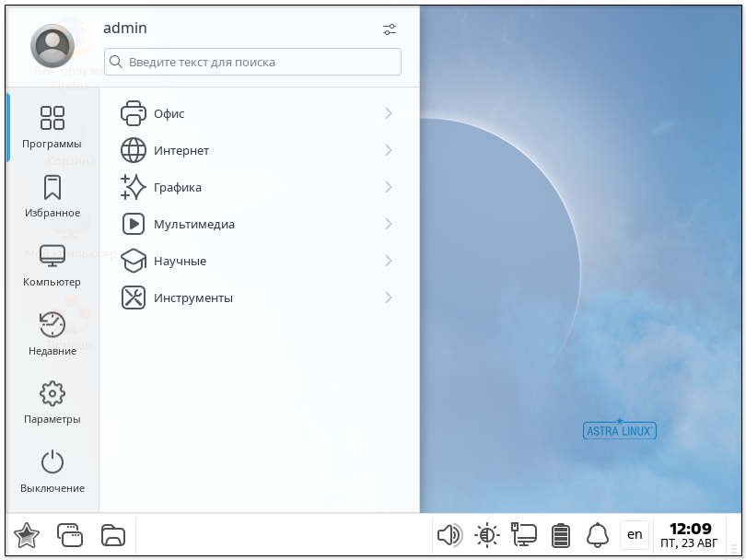This screenshot has width=746, height=560.
Task: Click the Инструменты tools icon
Action: pos(134,297)
